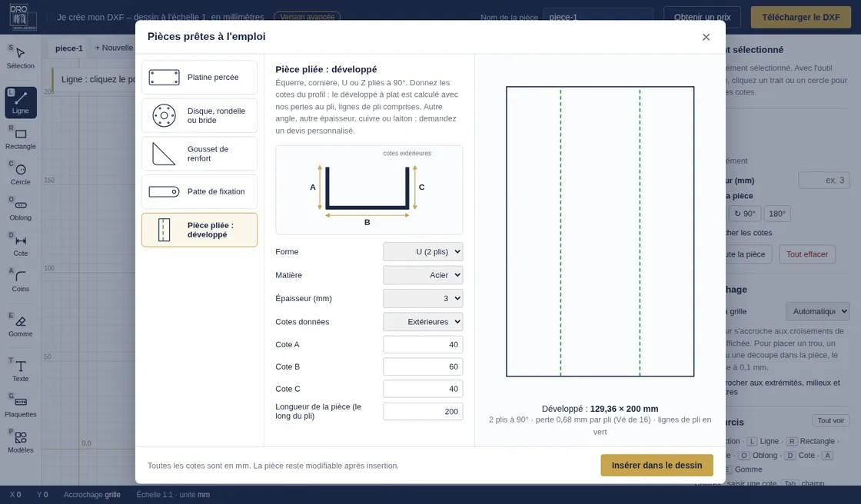The image size is (861, 504).
Task: Click the Platine percée template icon
Action: tap(165, 78)
